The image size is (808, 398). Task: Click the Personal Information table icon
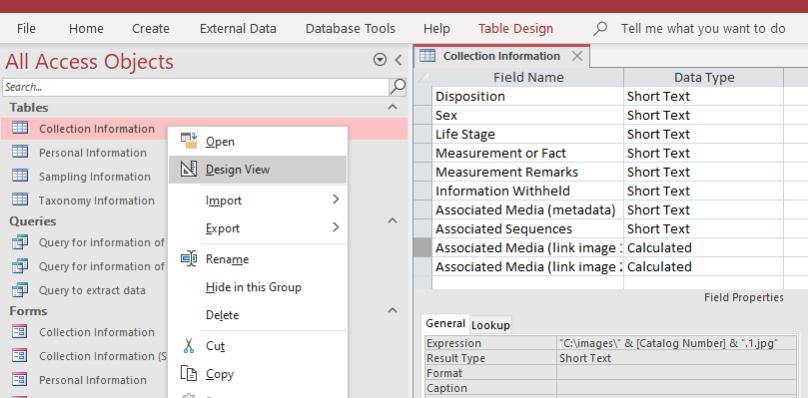click(x=20, y=152)
